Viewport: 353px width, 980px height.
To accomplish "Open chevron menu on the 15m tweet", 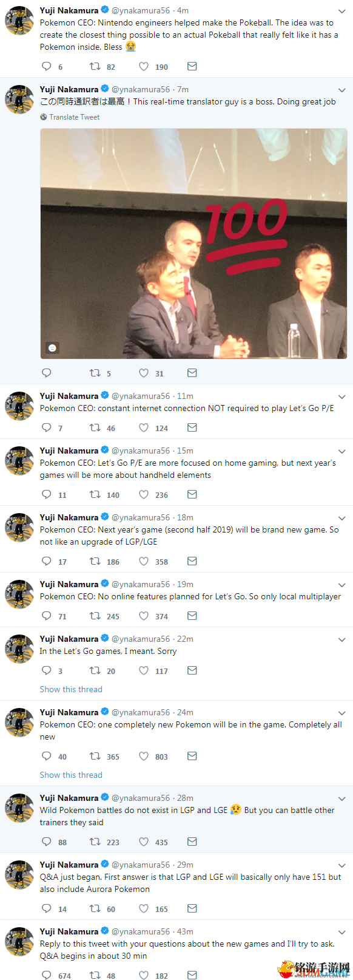I will click(341, 451).
